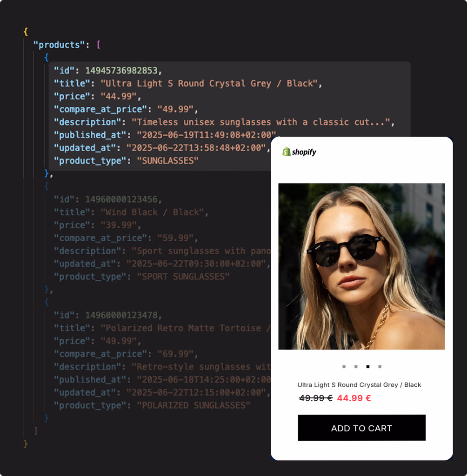Image resolution: width=467 pixels, height=476 pixels.
Task: Click the "Wind Black / Black" title value
Action: [152, 212]
